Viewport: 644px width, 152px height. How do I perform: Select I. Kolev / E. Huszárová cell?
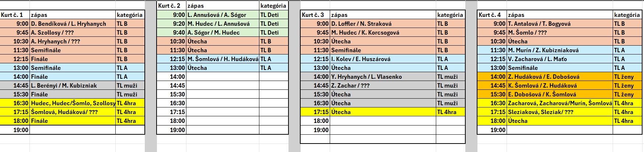pyautogui.click(x=383, y=59)
